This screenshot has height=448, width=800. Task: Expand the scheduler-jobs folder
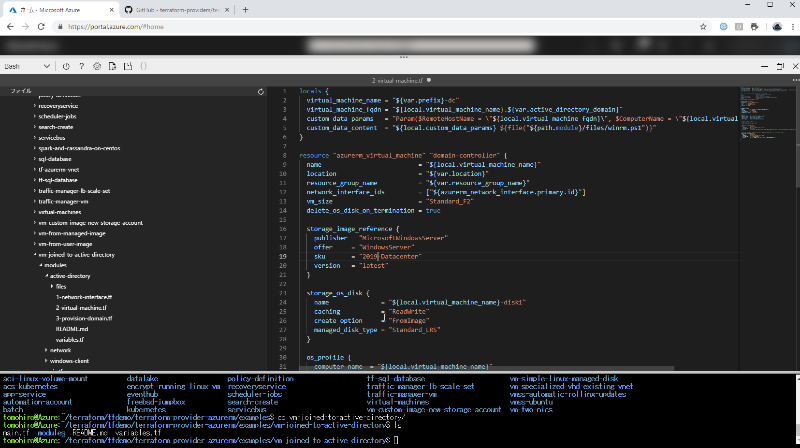click(x=35, y=116)
